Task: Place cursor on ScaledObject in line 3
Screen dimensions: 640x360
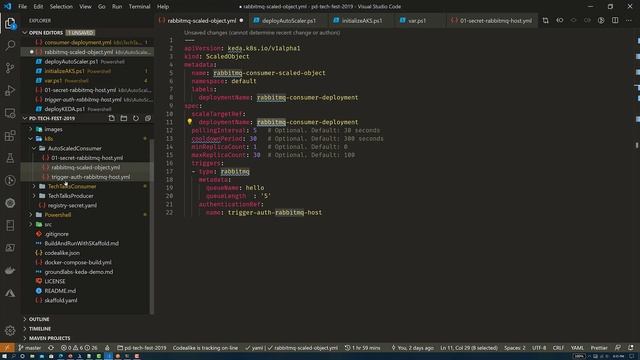Action: tap(227, 56)
